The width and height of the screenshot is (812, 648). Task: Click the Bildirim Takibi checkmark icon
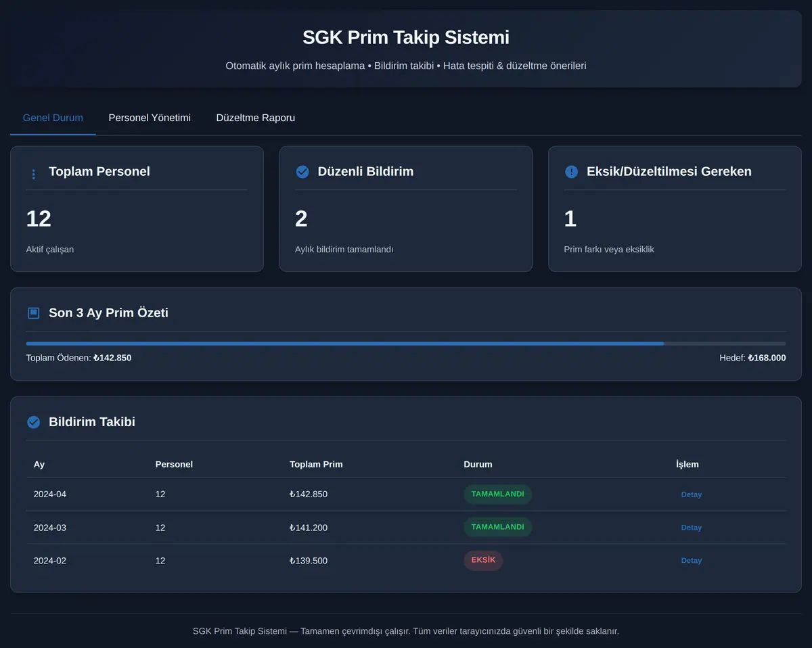[x=33, y=422]
